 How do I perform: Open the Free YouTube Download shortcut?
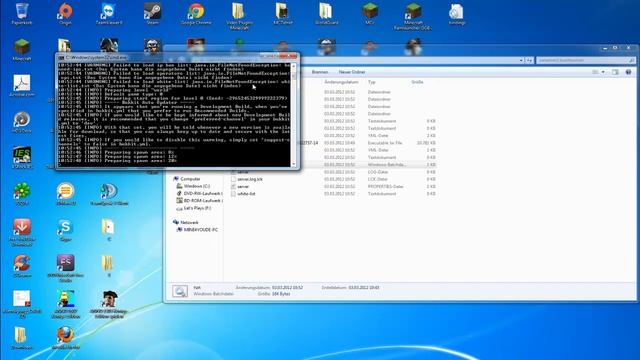pos(22,232)
